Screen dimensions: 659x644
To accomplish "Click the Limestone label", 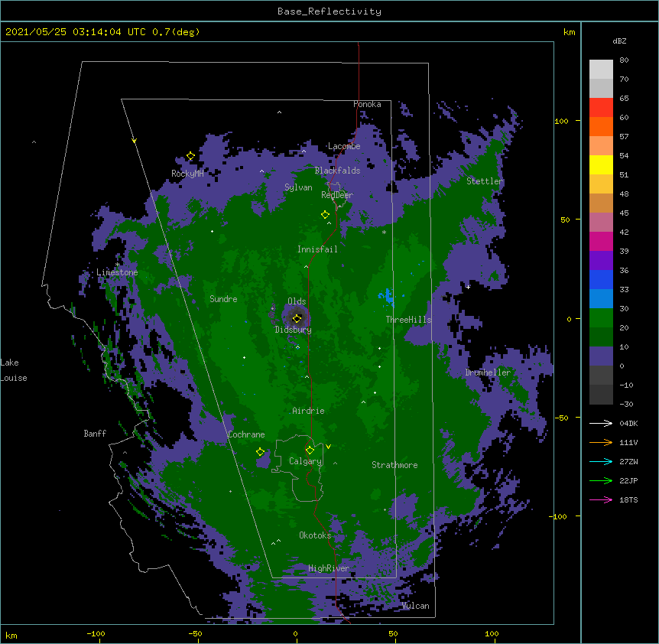I will 117,272.
